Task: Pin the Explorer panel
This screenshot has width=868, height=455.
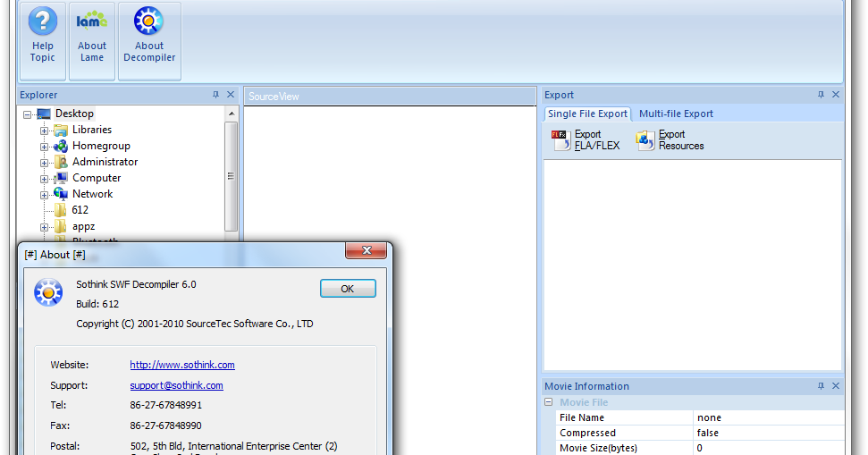Action: click(x=215, y=95)
